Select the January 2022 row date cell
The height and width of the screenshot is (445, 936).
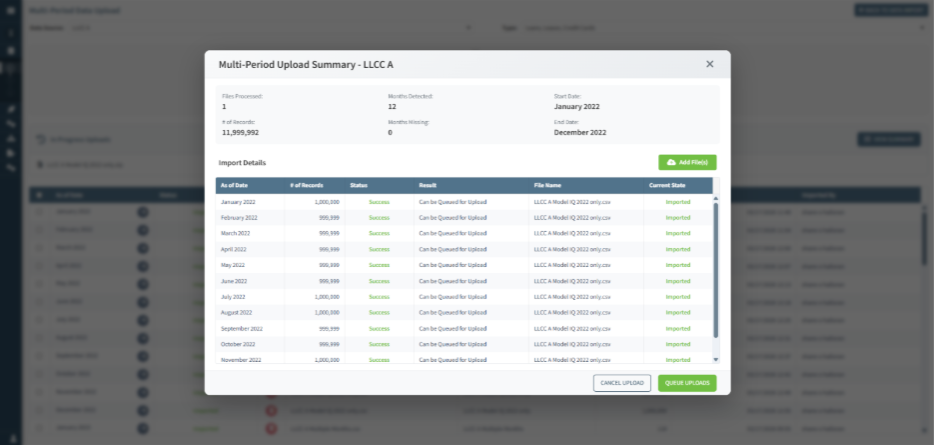coord(238,202)
